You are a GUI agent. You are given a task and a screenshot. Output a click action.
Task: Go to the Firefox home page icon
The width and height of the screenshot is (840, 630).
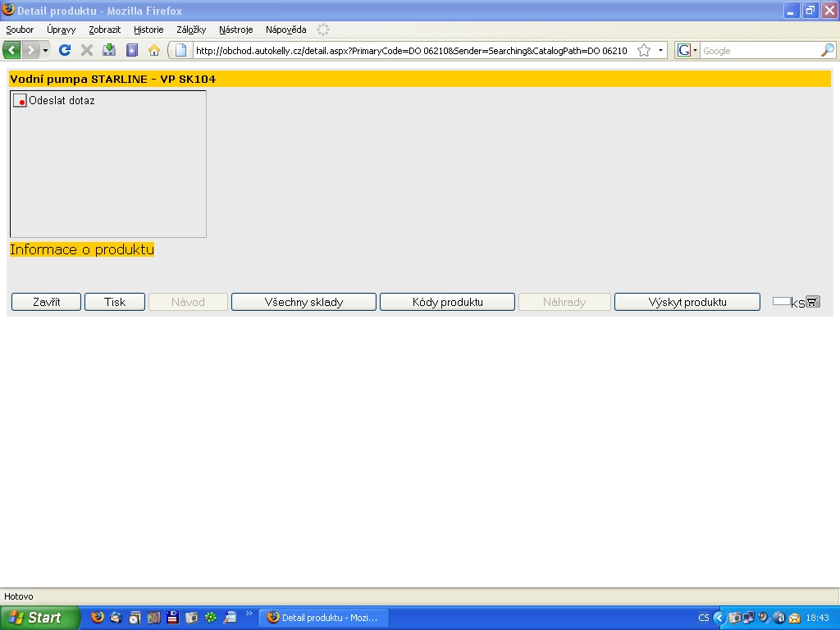coord(153,50)
